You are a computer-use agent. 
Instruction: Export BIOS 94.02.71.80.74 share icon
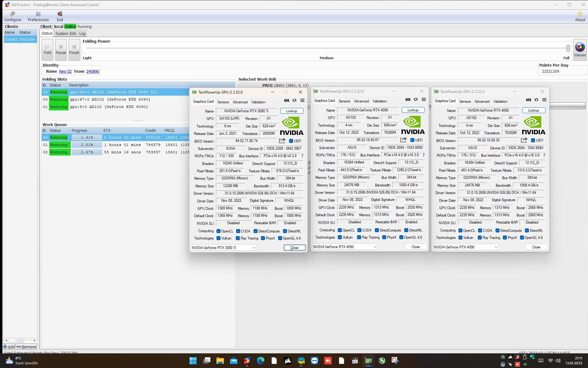pyautogui.click(x=282, y=141)
